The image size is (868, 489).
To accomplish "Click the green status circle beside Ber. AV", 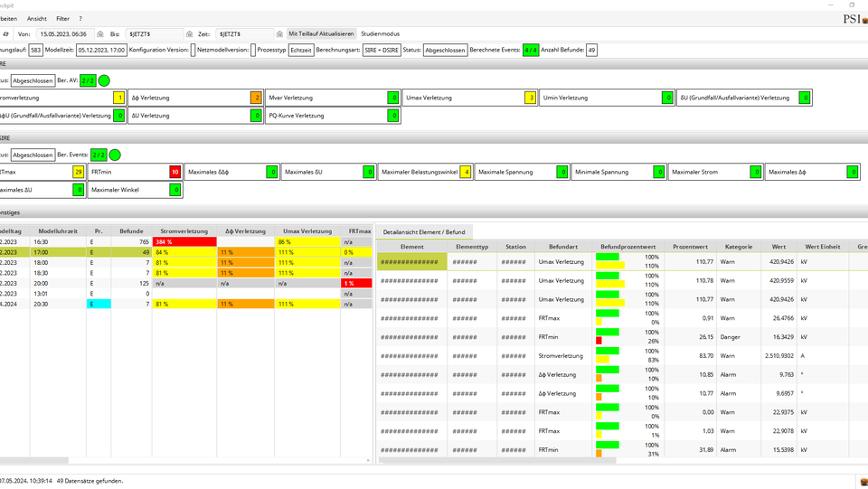I will point(104,81).
